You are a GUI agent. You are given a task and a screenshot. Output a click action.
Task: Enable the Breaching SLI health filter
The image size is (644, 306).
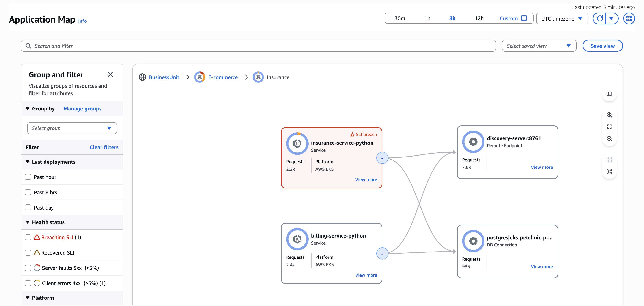[x=28, y=237]
